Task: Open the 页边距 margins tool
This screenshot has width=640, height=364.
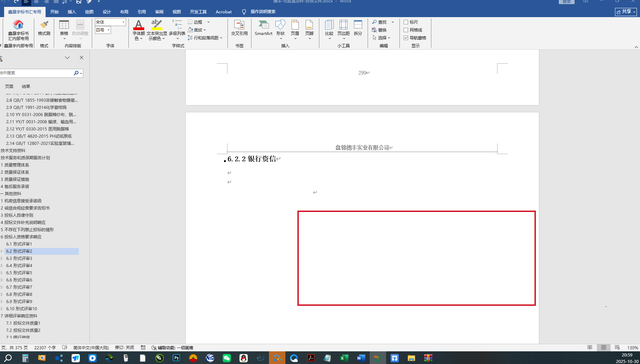Action: [344, 29]
